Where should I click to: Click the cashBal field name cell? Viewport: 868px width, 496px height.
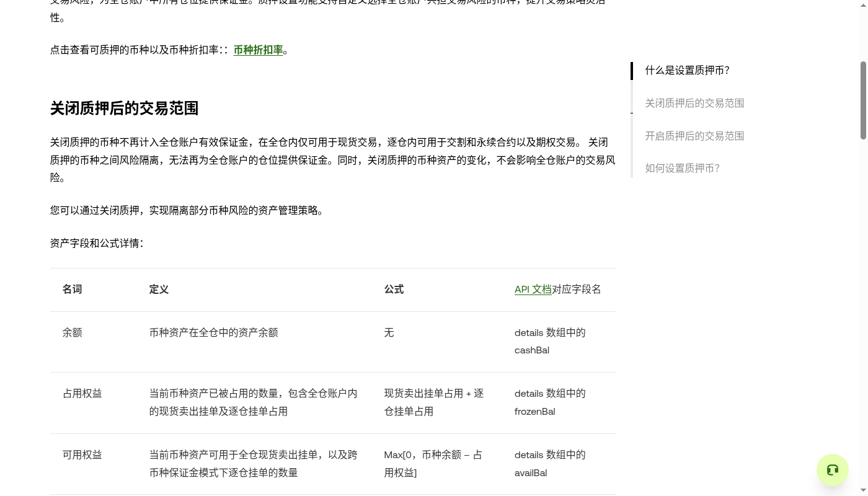550,342
